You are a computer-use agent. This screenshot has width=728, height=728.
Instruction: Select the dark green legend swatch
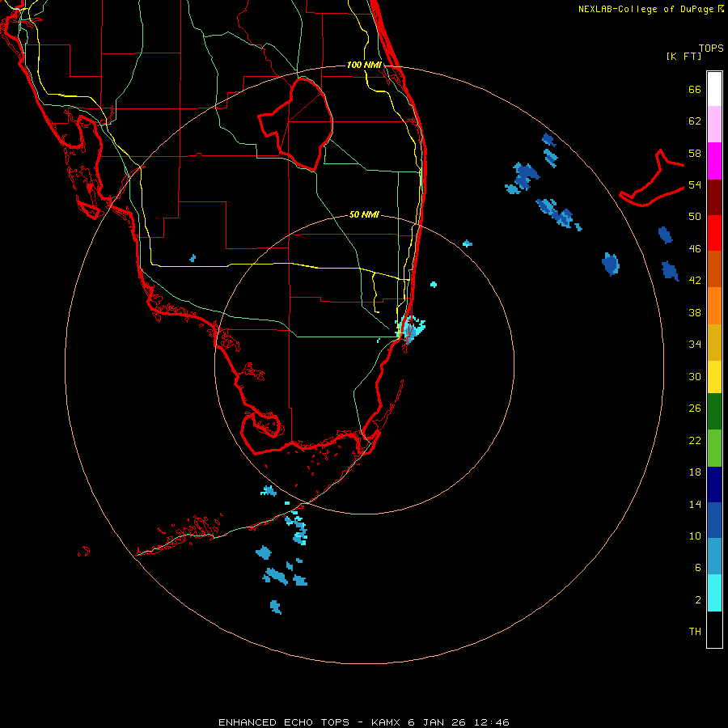point(714,412)
